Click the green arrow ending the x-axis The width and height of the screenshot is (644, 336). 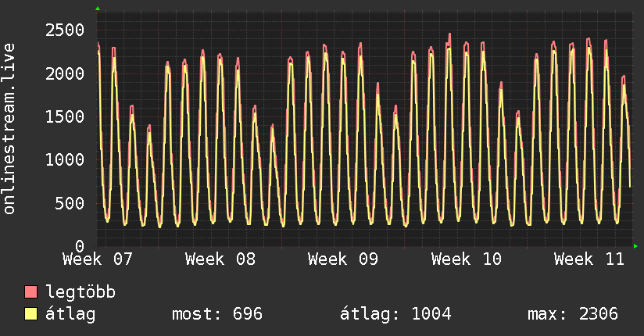[635, 246]
